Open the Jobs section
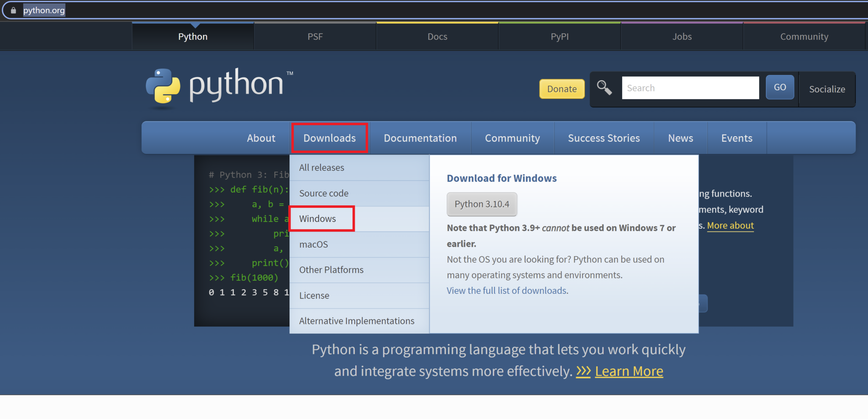The height and width of the screenshot is (419, 868). [682, 36]
